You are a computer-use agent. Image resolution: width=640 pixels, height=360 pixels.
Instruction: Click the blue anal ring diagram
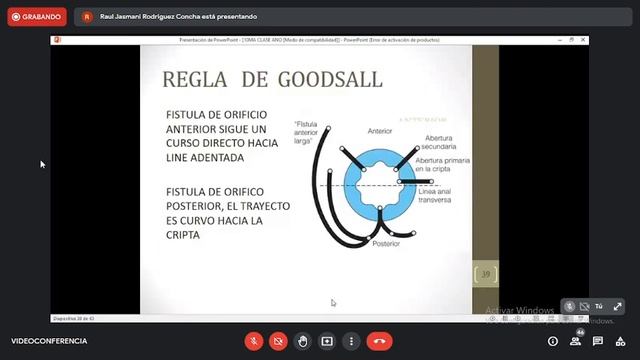point(380,186)
